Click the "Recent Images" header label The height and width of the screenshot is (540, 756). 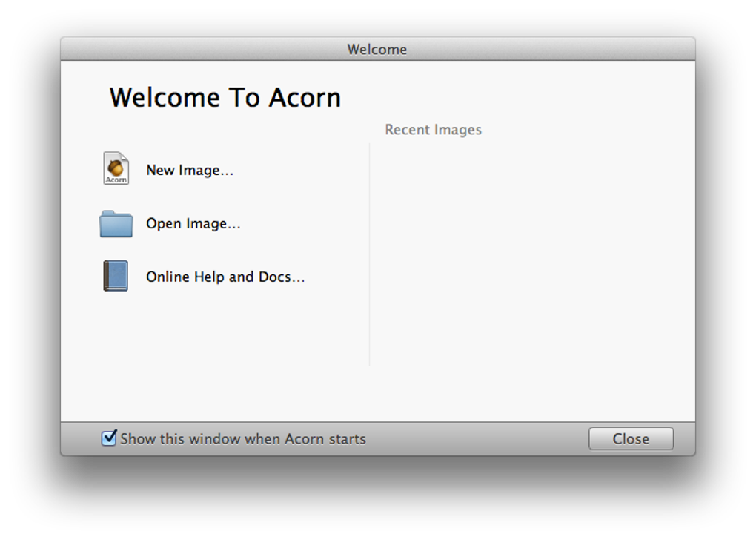click(433, 130)
